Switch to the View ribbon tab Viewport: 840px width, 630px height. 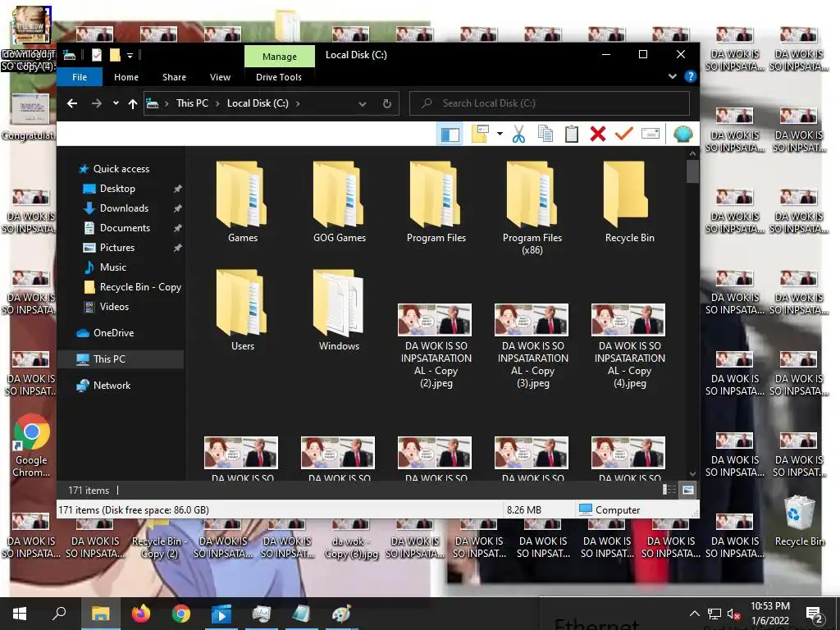[x=220, y=77]
